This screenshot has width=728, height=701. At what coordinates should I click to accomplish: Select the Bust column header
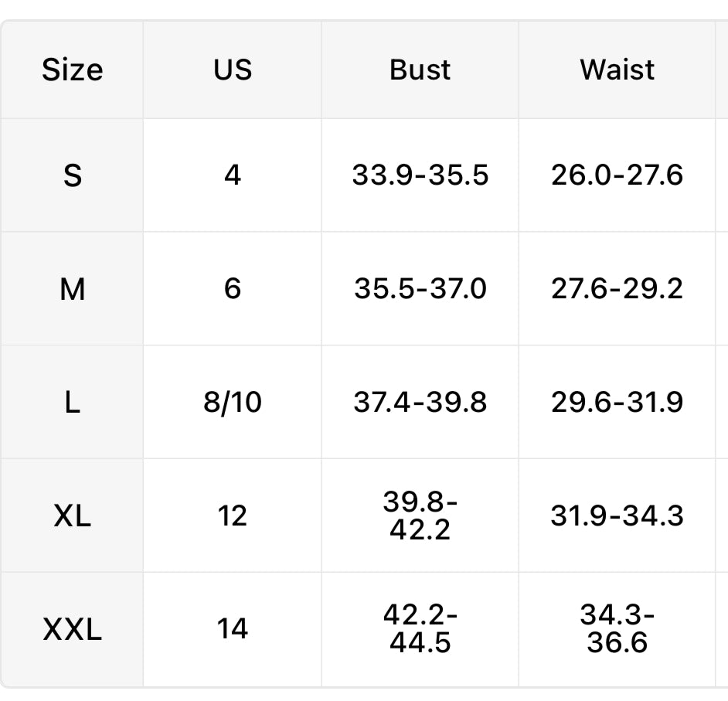click(x=420, y=70)
